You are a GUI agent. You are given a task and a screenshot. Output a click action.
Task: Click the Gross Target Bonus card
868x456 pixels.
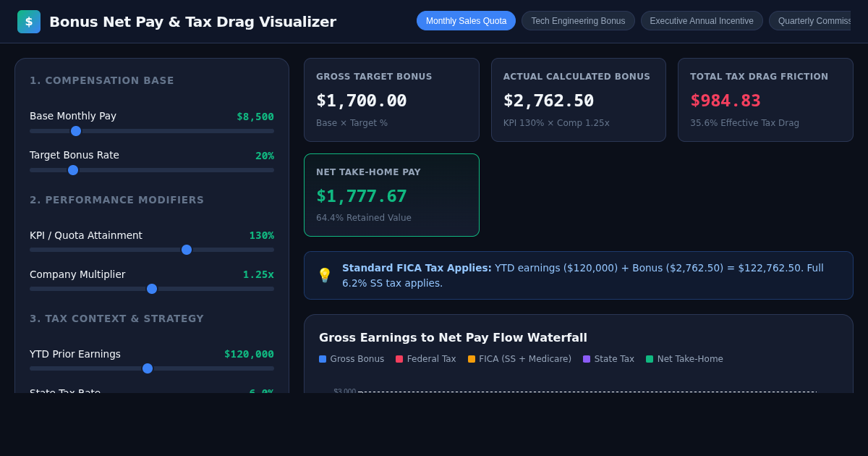(391, 100)
